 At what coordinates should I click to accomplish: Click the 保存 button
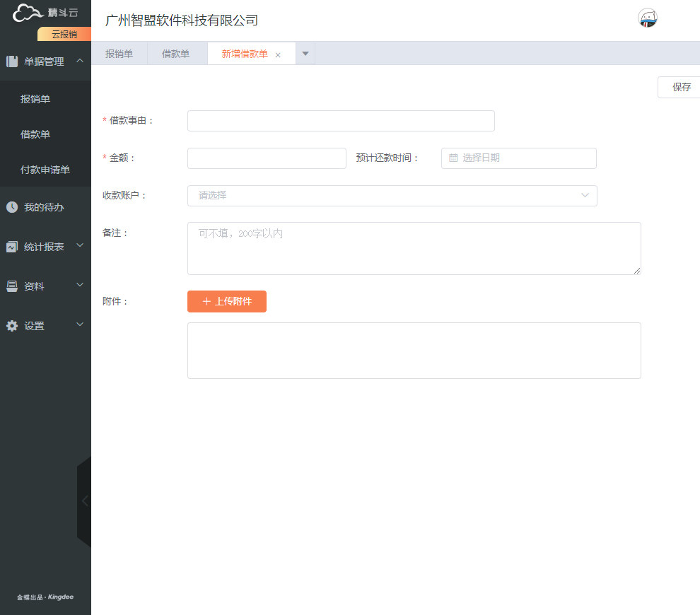[681, 87]
